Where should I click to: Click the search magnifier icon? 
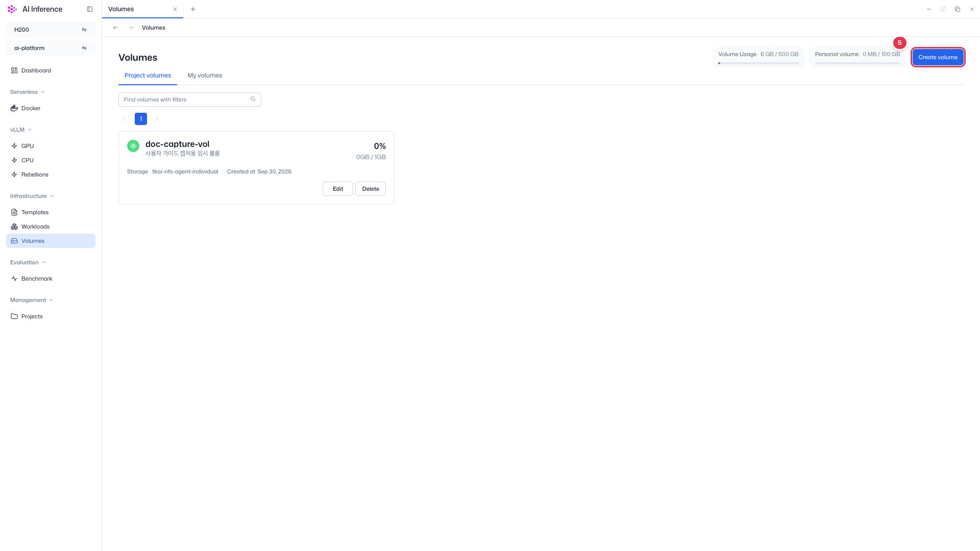point(253,99)
